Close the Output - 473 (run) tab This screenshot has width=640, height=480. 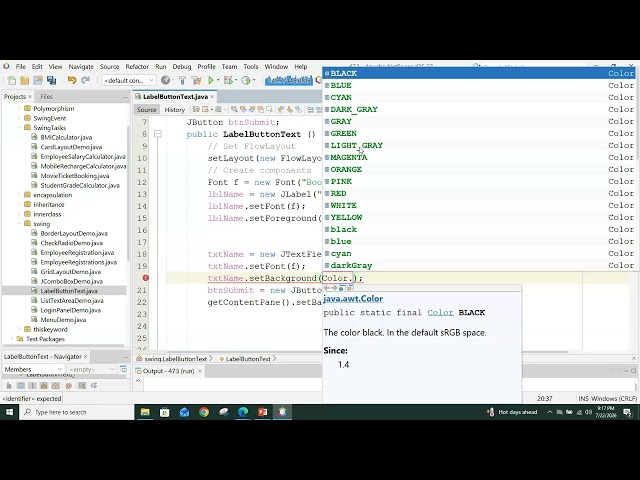pos(200,371)
